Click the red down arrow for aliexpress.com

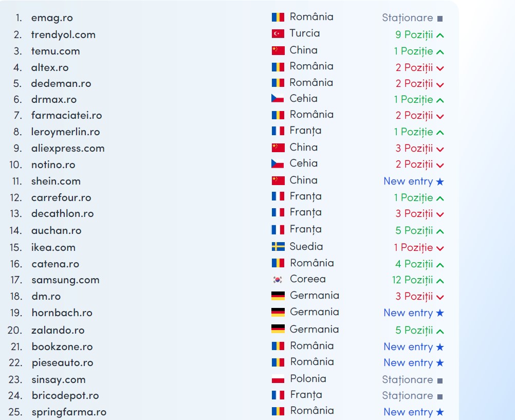point(439,149)
